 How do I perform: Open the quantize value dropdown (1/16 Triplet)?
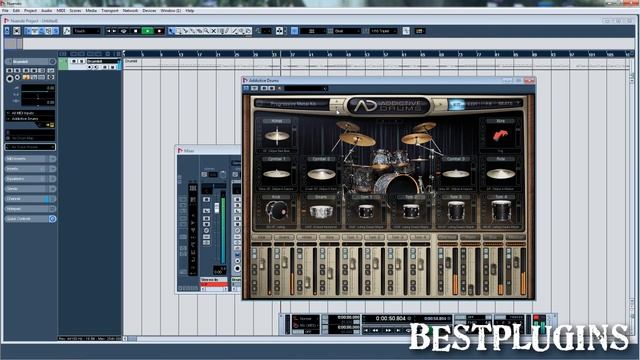point(383,31)
